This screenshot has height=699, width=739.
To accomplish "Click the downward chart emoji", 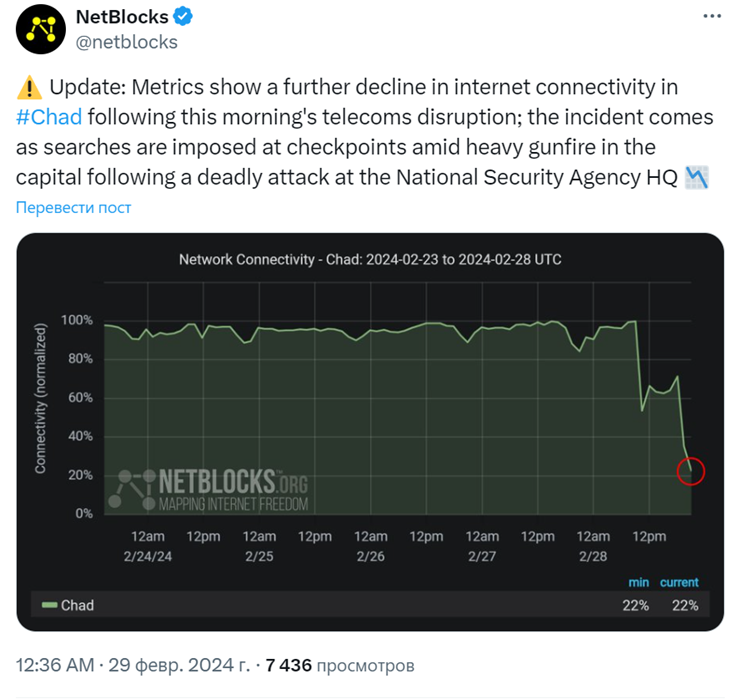I will click(x=696, y=178).
